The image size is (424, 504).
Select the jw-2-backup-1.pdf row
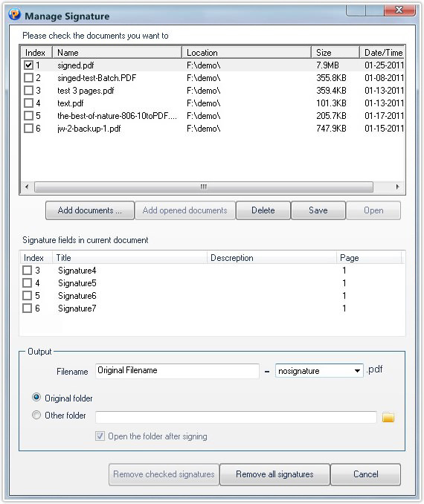tap(212, 129)
